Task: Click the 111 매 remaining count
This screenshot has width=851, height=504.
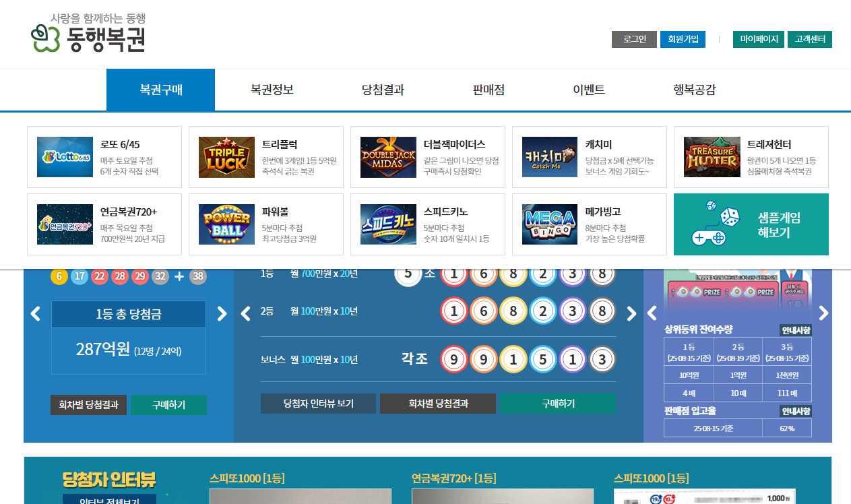Action: coord(787,393)
